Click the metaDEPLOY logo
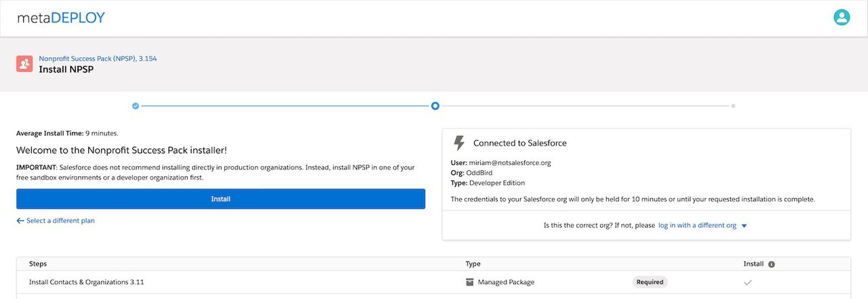Image resolution: width=868 pixels, height=299 pixels. pos(61,18)
